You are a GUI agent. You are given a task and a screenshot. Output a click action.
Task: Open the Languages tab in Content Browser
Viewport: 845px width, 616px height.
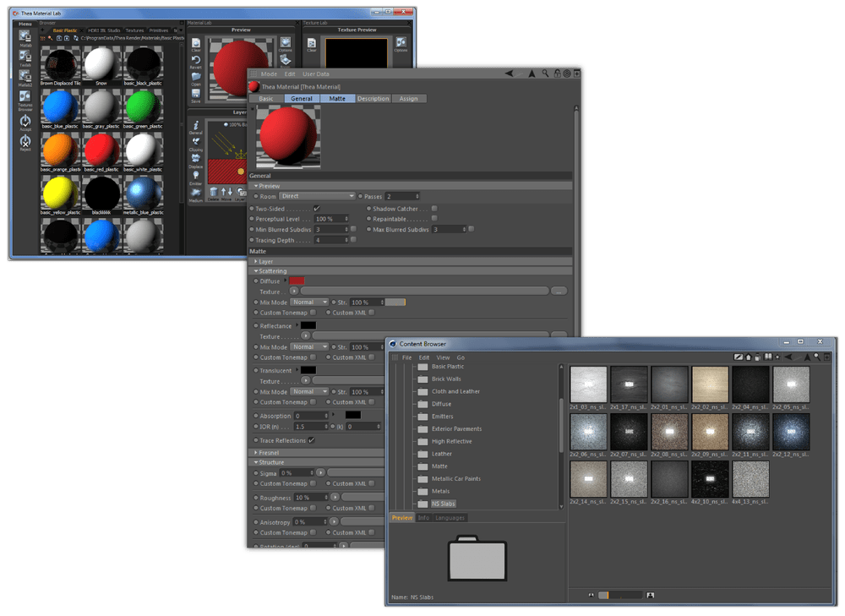pos(450,518)
